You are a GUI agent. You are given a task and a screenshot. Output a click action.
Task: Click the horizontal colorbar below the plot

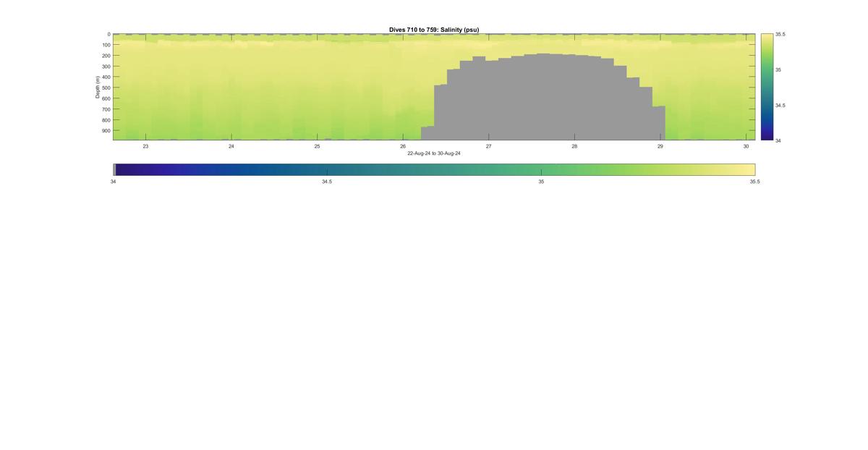pyautogui.click(x=434, y=169)
